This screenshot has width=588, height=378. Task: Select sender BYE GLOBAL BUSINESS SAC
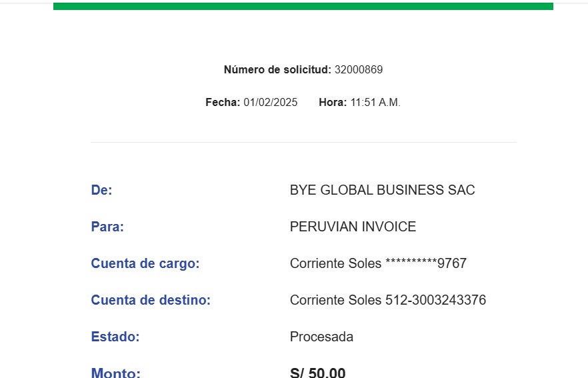pos(382,190)
